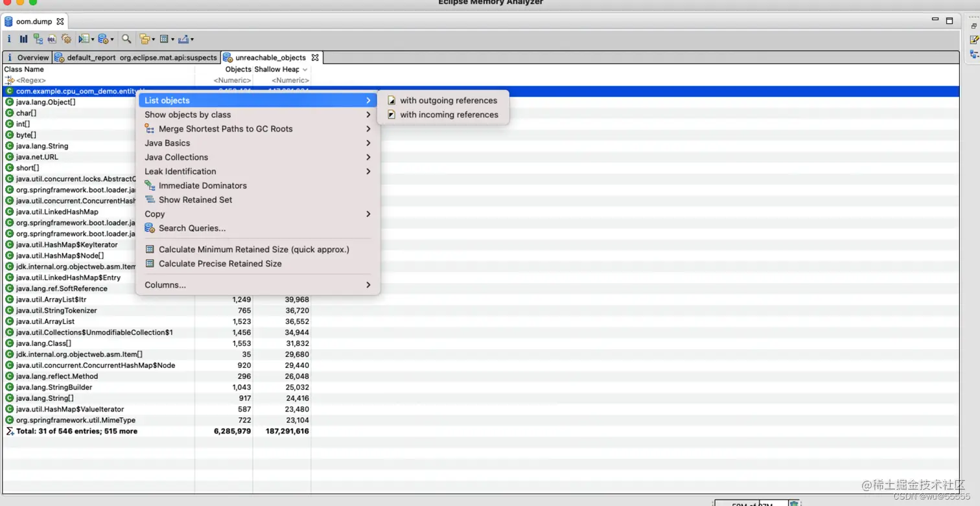Choose 'Calculate Minimum Retained Size (quick approx.)'
The width and height of the screenshot is (980, 506).
[258, 249]
